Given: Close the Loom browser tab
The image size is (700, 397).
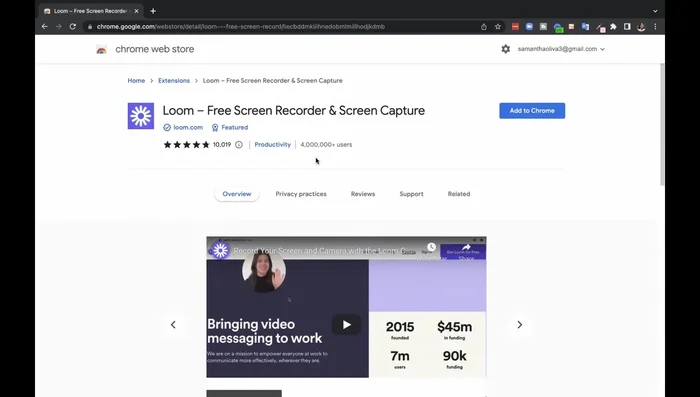Looking at the screenshot, I should (136, 11).
